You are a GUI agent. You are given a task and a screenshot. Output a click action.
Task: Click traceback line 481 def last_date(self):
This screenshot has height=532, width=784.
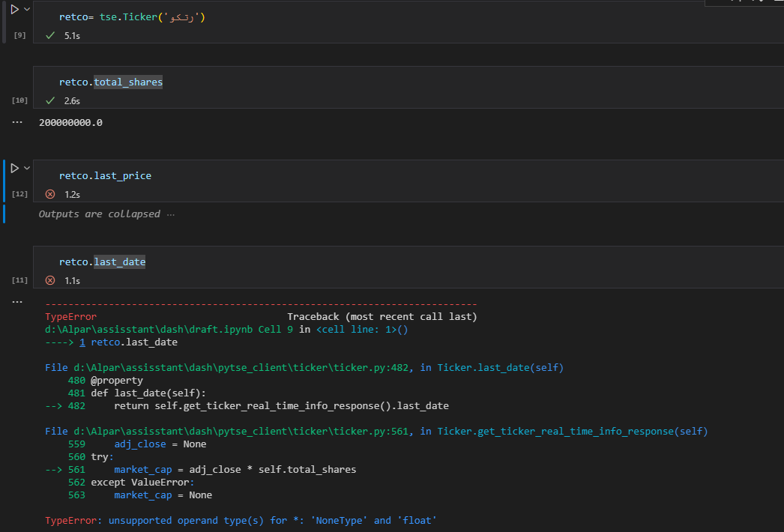pos(148,393)
